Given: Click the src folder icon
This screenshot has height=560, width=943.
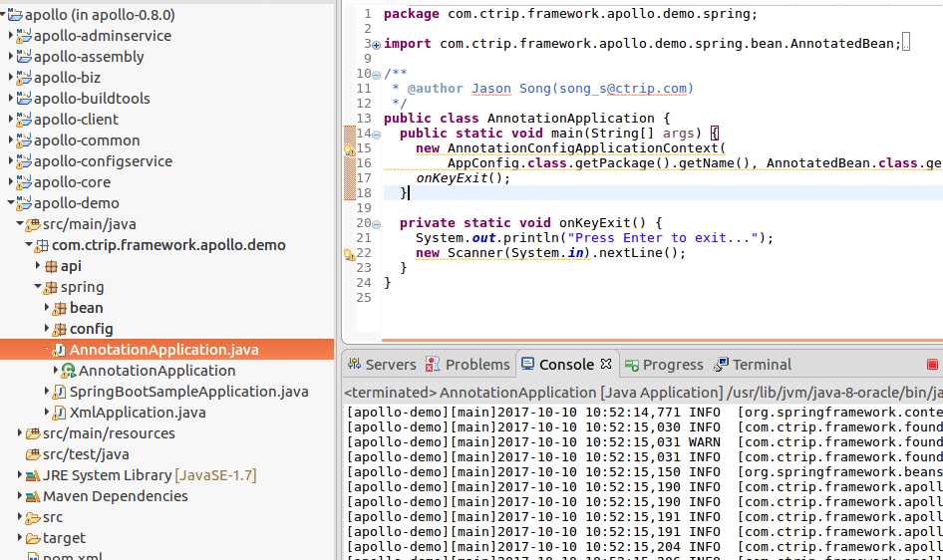Looking at the screenshot, I should [x=33, y=517].
